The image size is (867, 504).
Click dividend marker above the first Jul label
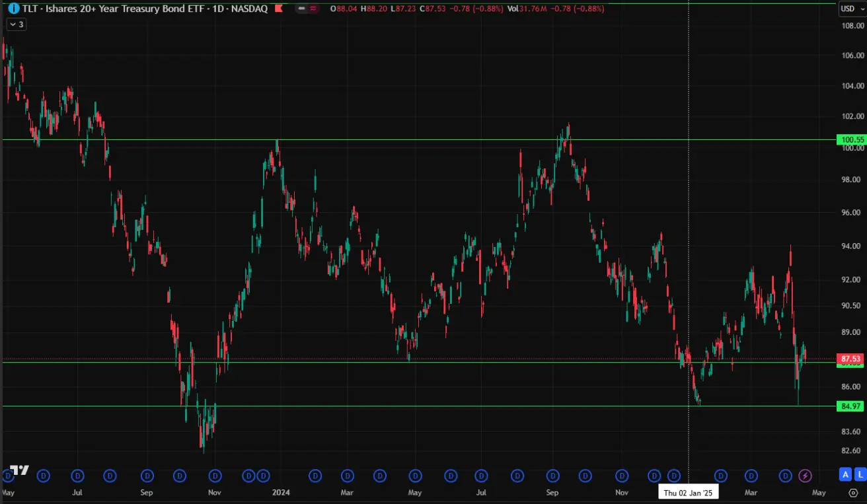point(78,475)
